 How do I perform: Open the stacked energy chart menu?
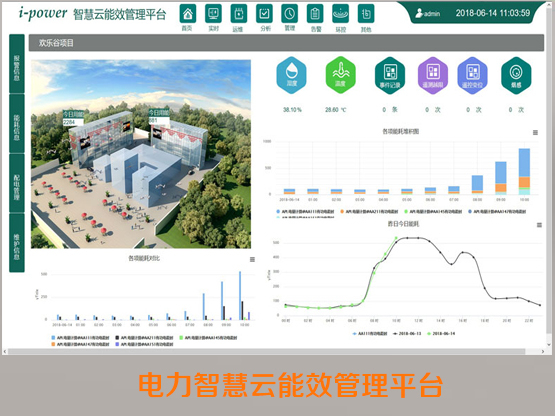[535, 132]
